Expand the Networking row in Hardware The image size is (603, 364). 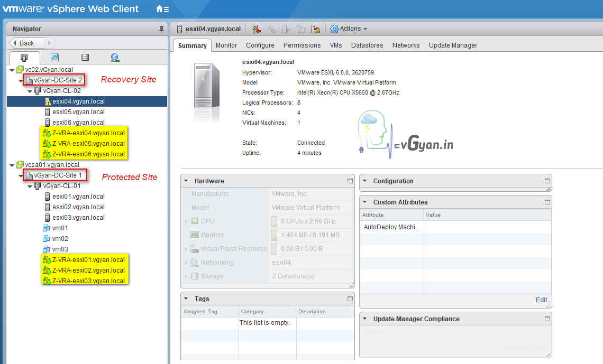[186, 263]
